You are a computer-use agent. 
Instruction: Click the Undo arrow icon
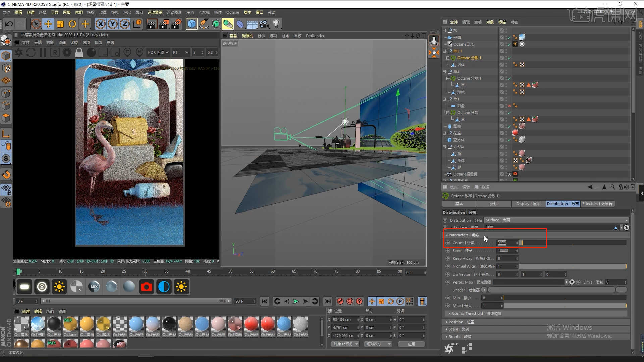tap(9, 24)
